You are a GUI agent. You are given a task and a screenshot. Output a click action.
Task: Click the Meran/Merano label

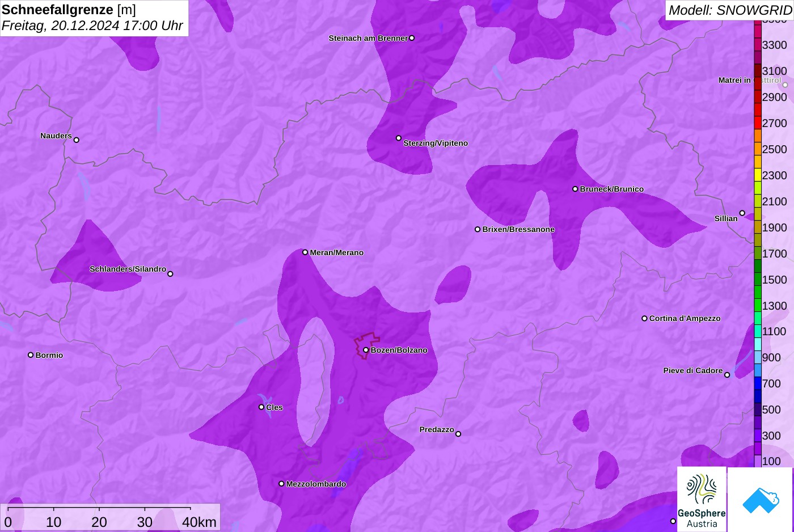coord(337,252)
